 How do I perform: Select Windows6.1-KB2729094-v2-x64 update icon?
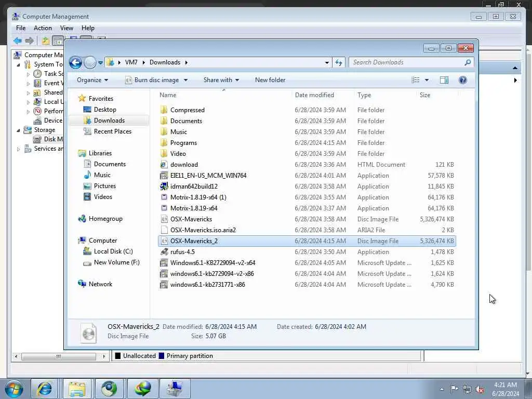[164, 262]
